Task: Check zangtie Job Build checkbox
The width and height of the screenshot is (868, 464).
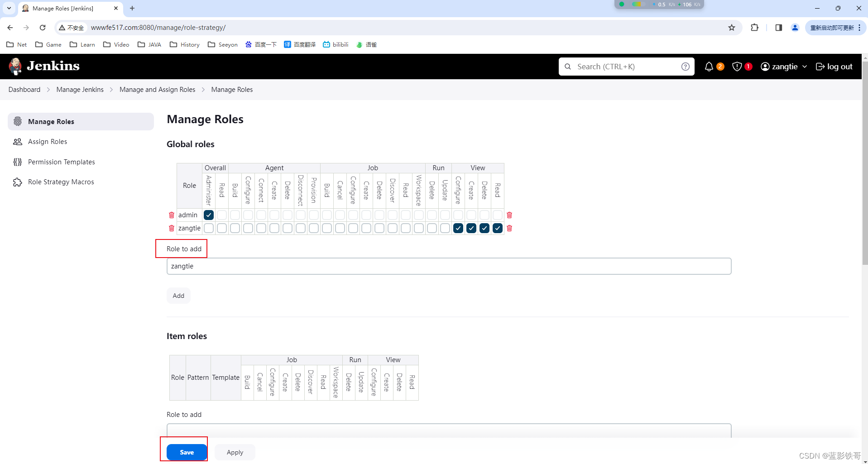Action: coord(327,228)
